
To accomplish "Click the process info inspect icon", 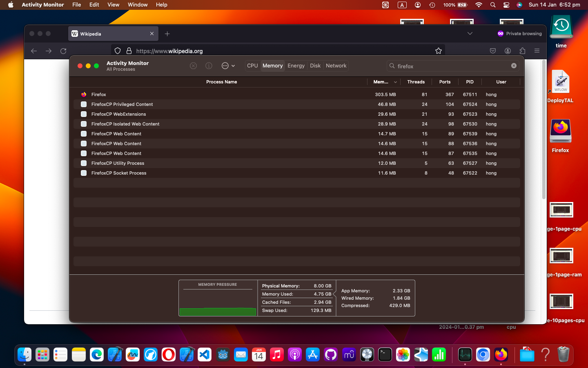I will (209, 66).
